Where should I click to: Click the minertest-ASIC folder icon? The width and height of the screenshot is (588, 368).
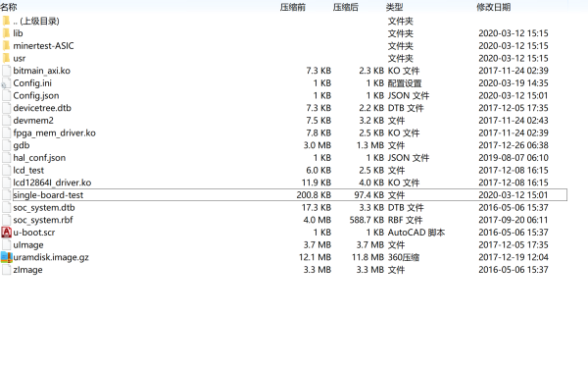(x=6, y=45)
